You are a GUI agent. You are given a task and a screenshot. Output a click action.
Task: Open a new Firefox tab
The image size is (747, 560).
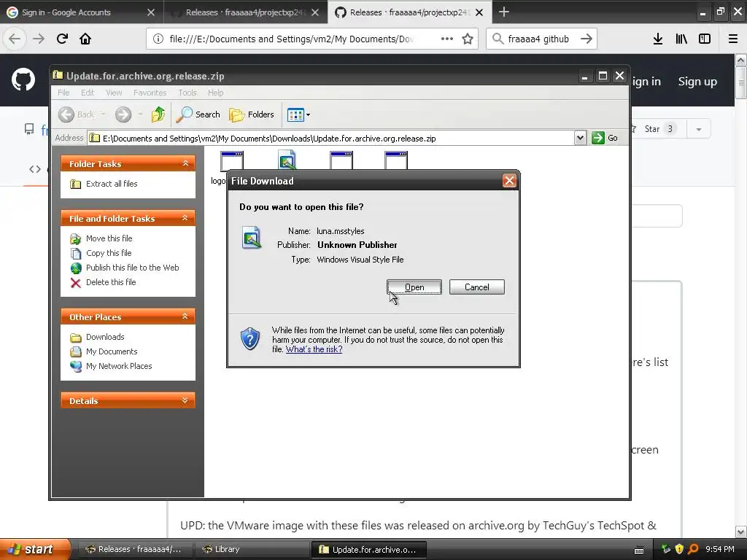(x=503, y=12)
